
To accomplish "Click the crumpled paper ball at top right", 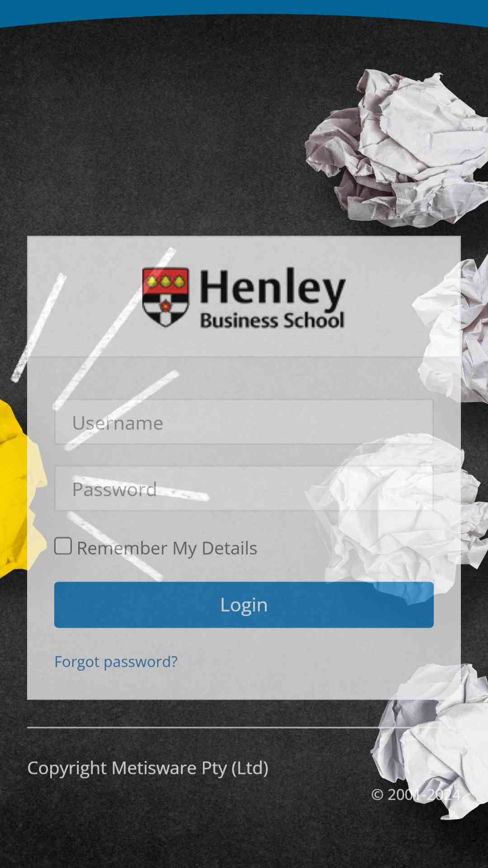I will point(397,148).
